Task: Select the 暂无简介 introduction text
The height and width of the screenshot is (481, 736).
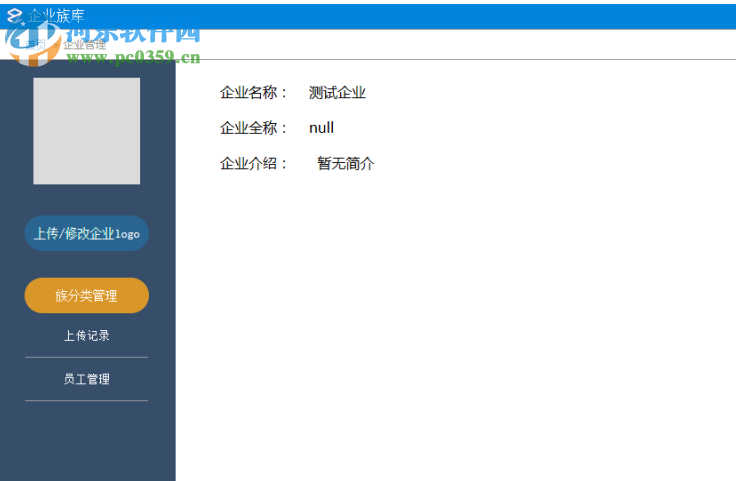Action: tap(345, 163)
